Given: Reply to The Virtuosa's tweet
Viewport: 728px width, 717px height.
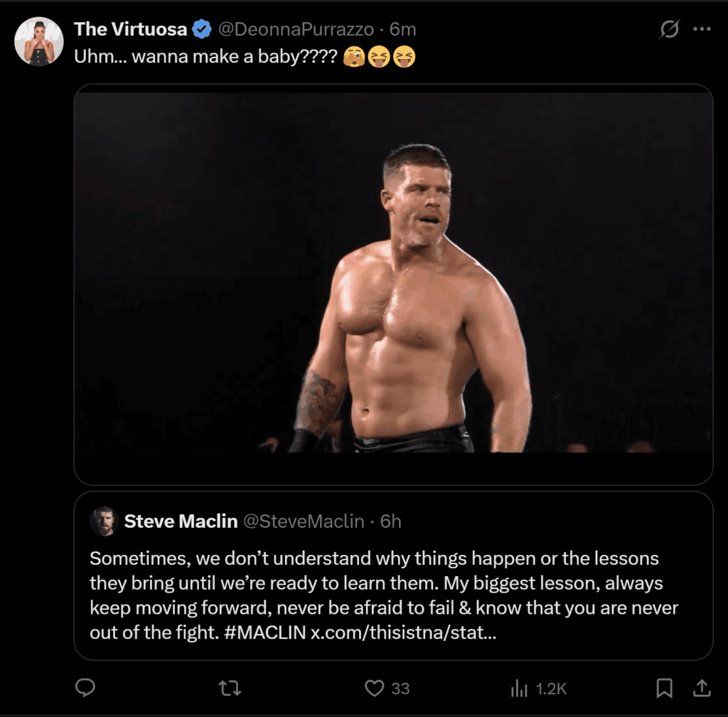Looking at the screenshot, I should coord(85,688).
